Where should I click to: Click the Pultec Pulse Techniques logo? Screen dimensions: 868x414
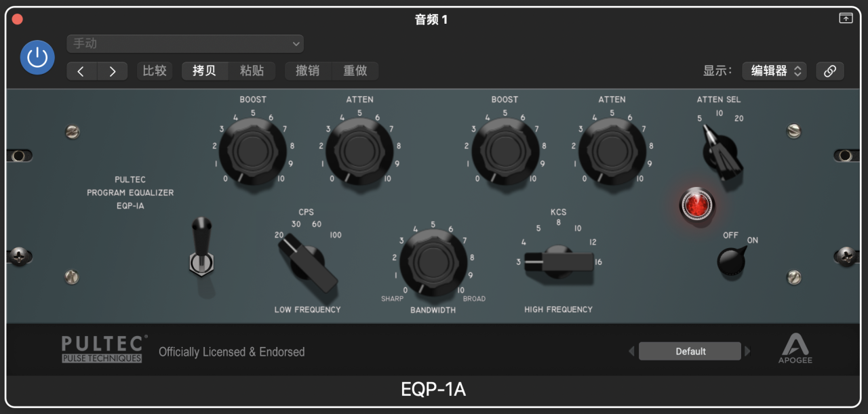coord(102,349)
